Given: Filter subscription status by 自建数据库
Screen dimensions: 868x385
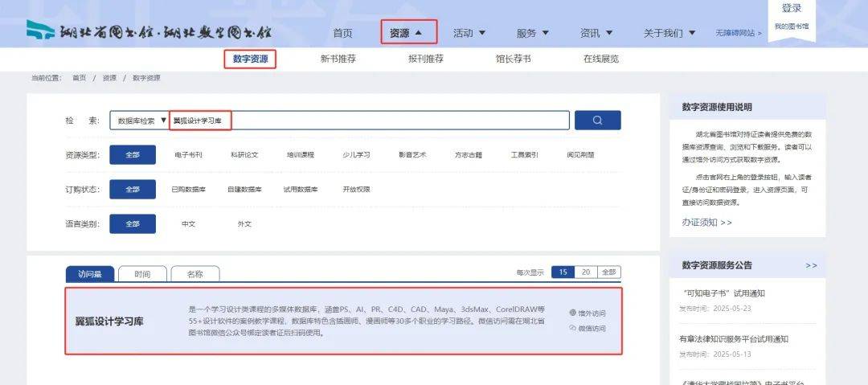Looking at the screenshot, I should pyautogui.click(x=244, y=190).
